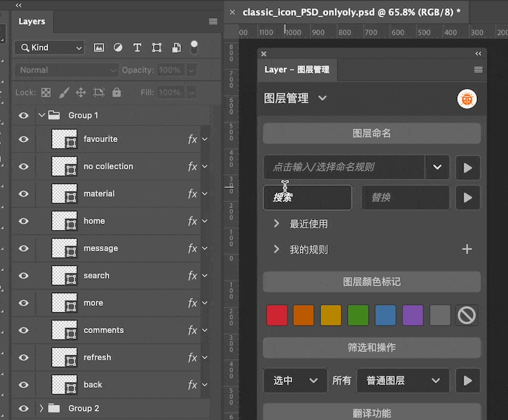
Task: Click the 图层命名 section button
Action: [x=371, y=133]
